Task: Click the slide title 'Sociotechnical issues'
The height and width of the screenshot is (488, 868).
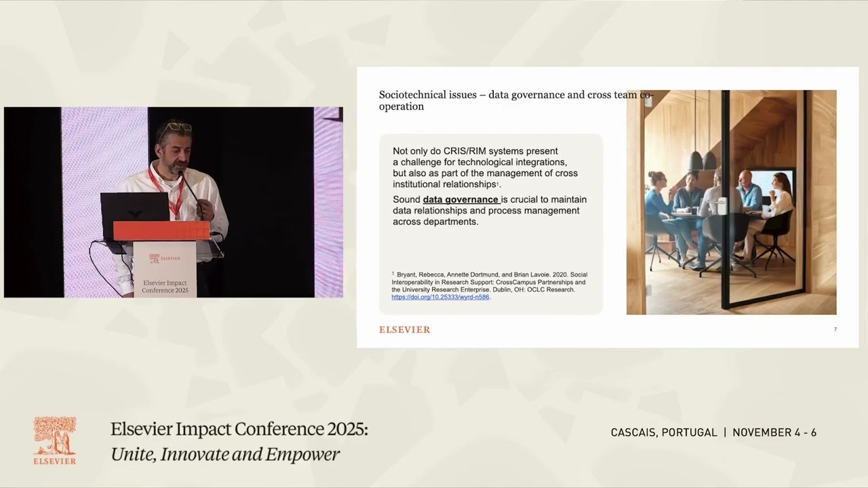Action: click(428, 95)
